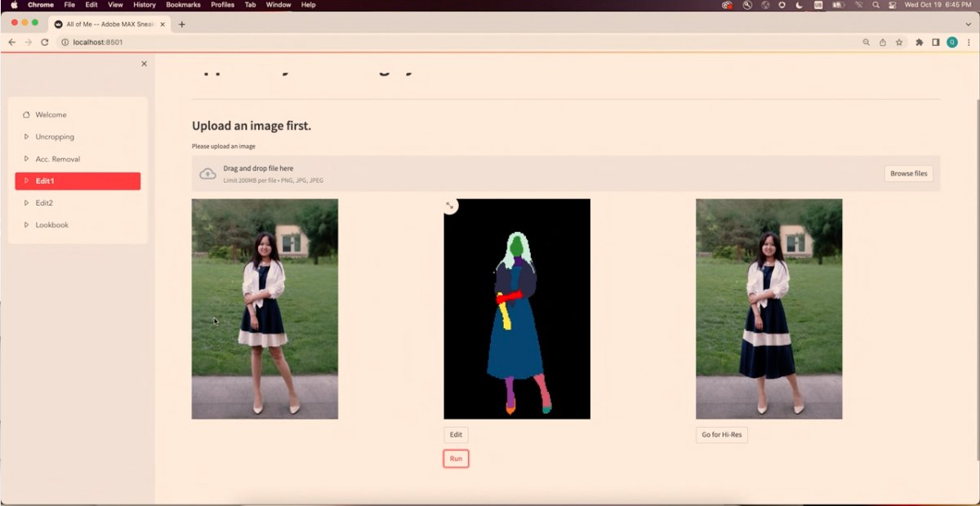Reload the page
The height and width of the screenshot is (506, 980).
[45, 42]
